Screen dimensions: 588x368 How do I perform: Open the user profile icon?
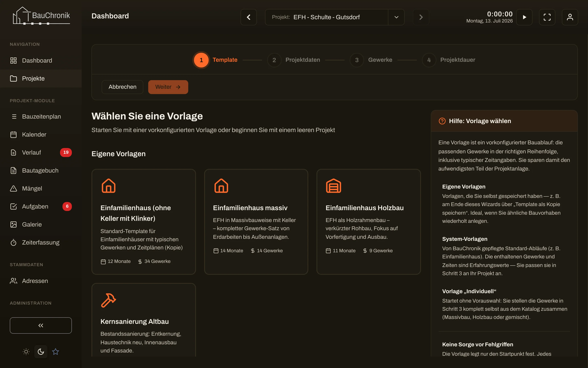570,17
